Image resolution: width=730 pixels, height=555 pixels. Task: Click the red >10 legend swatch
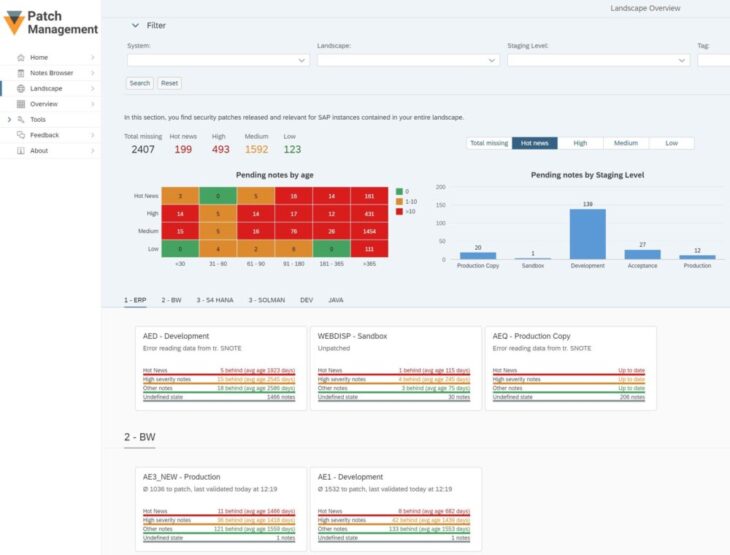399,211
